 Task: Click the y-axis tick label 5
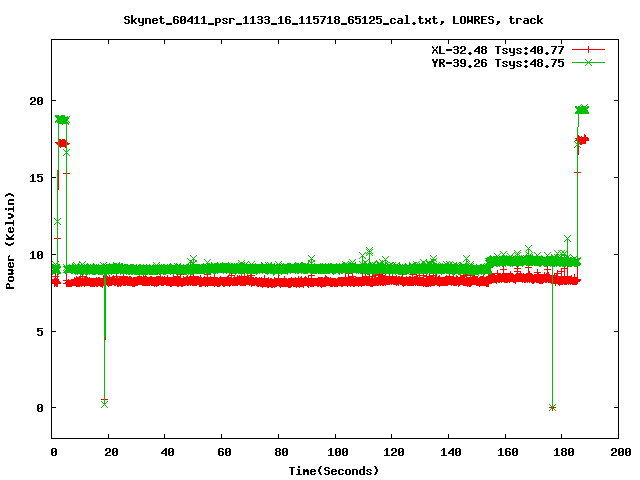click(x=40, y=332)
